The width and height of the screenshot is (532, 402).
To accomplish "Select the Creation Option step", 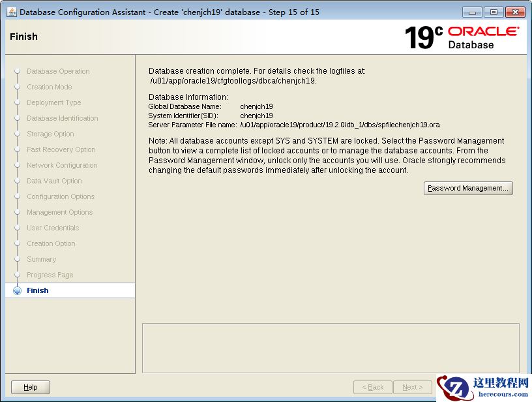I will (51, 243).
